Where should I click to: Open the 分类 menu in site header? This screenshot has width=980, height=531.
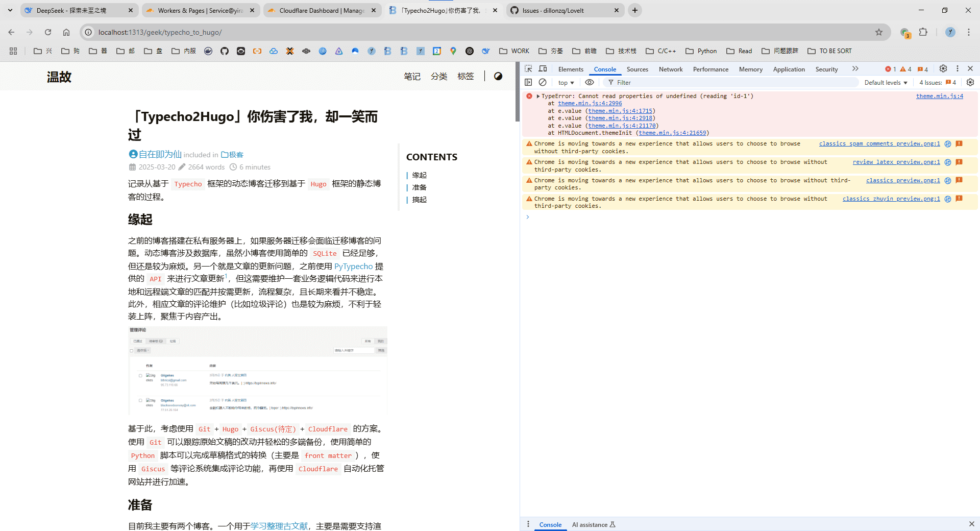[x=439, y=76]
